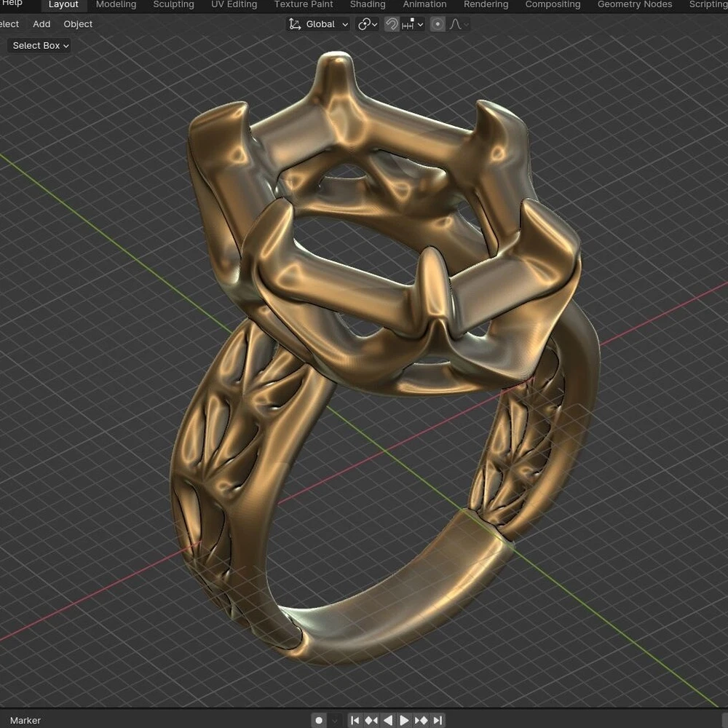728x728 pixels.
Task: Open the Add menu
Action: [41, 24]
